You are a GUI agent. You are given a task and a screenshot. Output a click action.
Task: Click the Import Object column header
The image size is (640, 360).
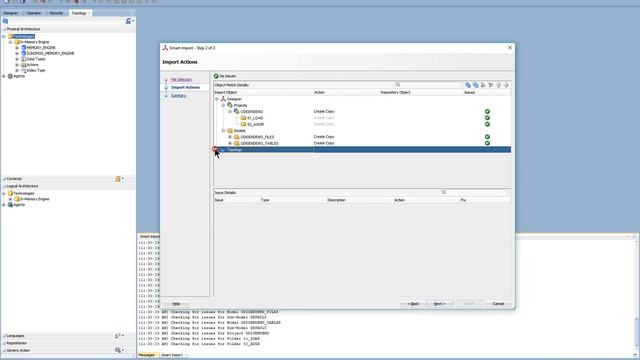point(263,93)
